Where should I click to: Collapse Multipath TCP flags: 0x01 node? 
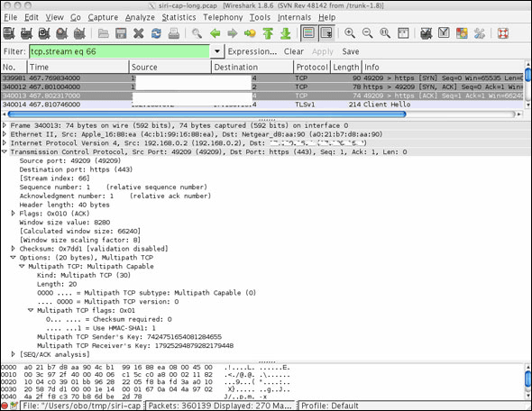coord(31,310)
